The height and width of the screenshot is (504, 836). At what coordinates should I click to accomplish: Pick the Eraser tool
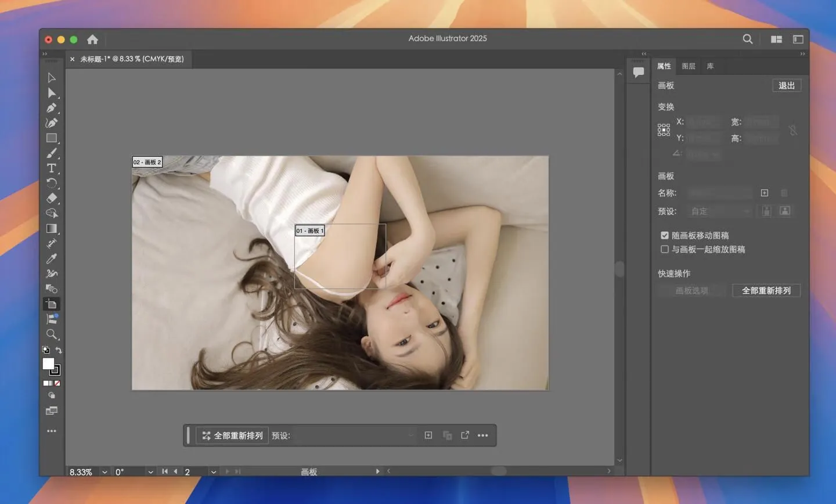click(x=51, y=198)
